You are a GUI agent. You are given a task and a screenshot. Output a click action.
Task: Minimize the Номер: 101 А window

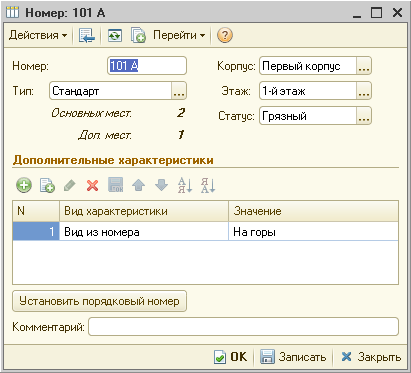[x=357, y=13]
